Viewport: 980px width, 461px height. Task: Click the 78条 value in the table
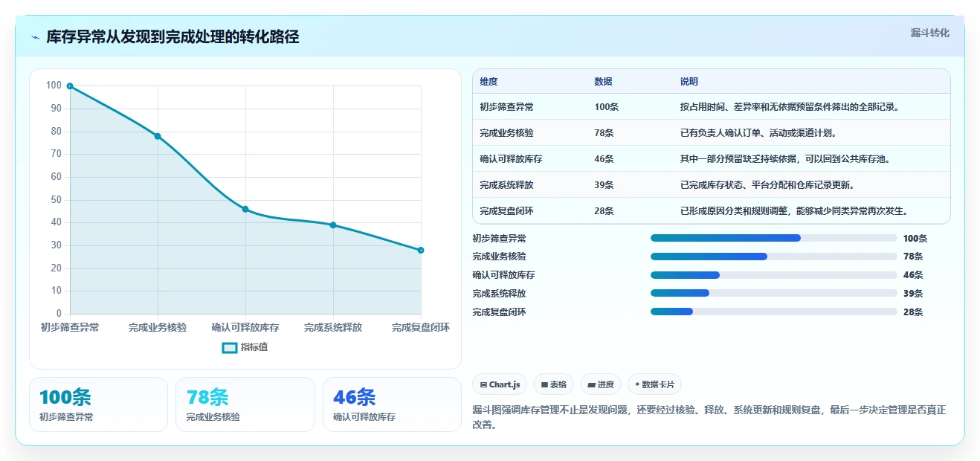[x=604, y=133]
